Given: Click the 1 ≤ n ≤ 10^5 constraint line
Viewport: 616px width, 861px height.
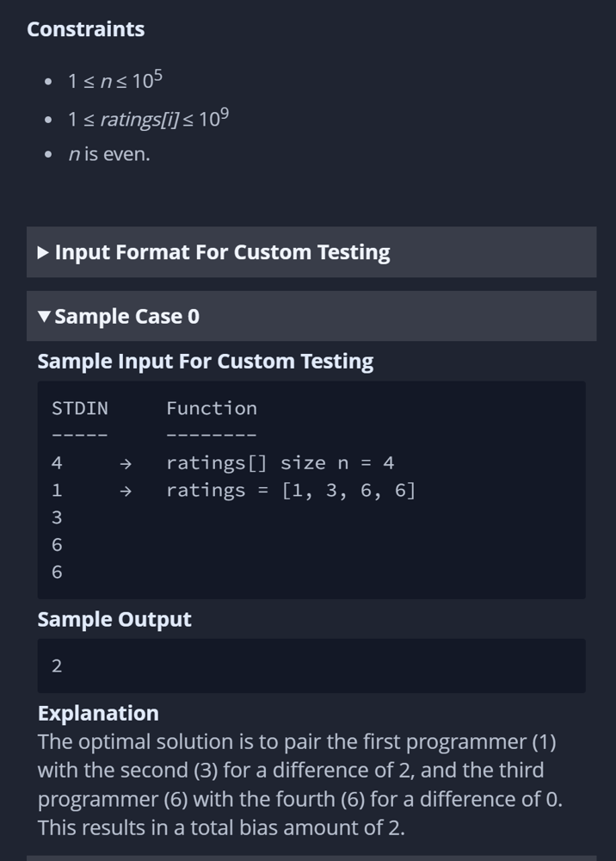Looking at the screenshot, I should point(115,80).
